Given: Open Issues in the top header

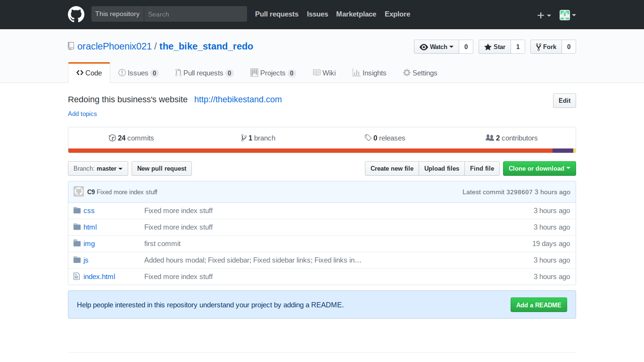Looking at the screenshot, I should pyautogui.click(x=317, y=14).
